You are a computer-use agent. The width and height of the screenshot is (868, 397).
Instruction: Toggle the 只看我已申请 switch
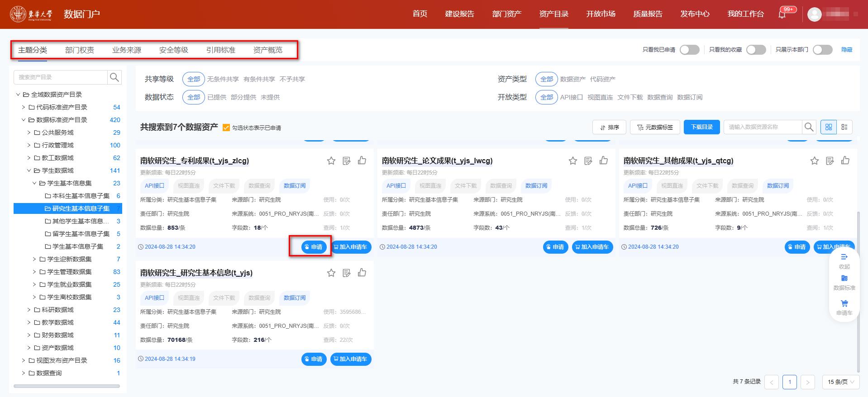point(689,50)
